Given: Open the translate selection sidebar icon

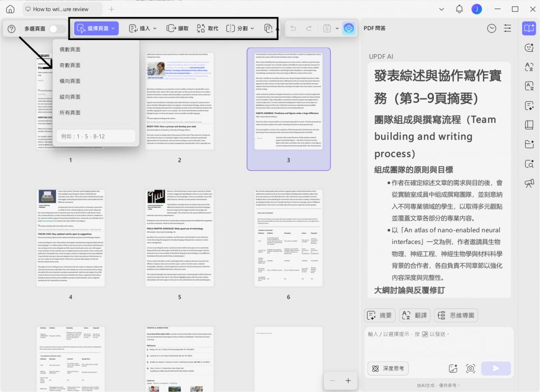Looking at the screenshot, I should point(529,67).
